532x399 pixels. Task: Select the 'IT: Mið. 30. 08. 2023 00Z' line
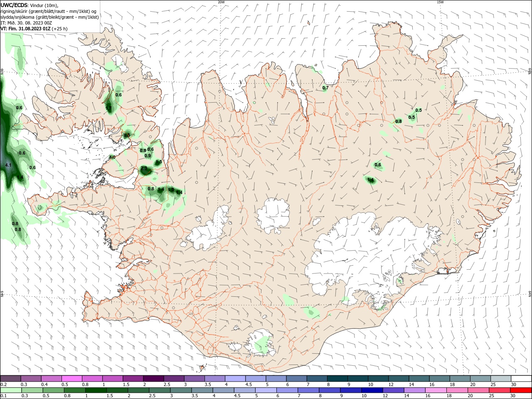coord(26,23)
